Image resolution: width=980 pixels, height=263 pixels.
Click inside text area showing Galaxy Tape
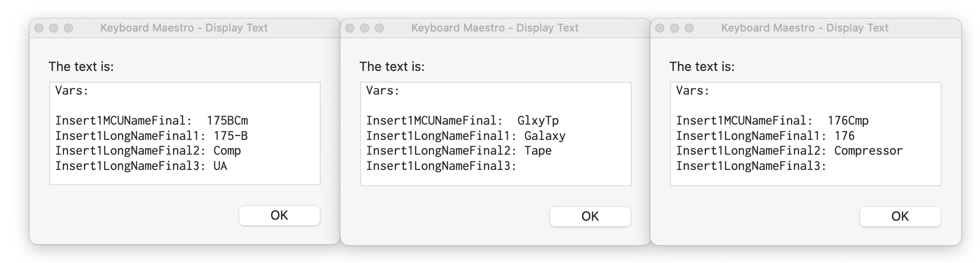click(x=496, y=134)
